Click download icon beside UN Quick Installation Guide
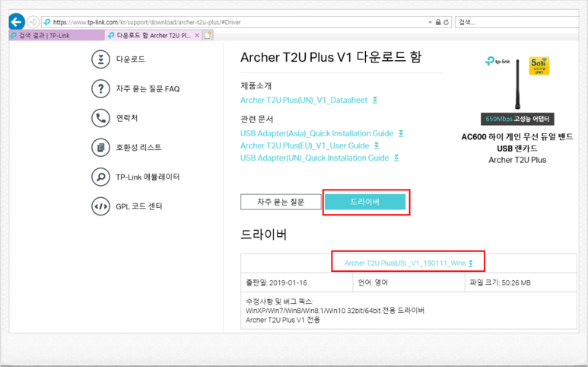 click(x=396, y=158)
